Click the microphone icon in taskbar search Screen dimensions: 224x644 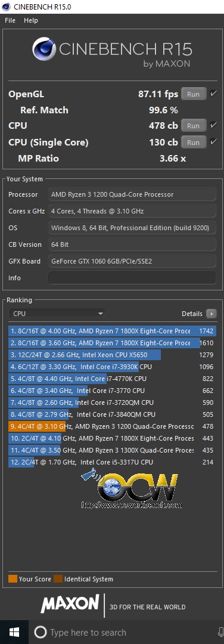click(220, 633)
